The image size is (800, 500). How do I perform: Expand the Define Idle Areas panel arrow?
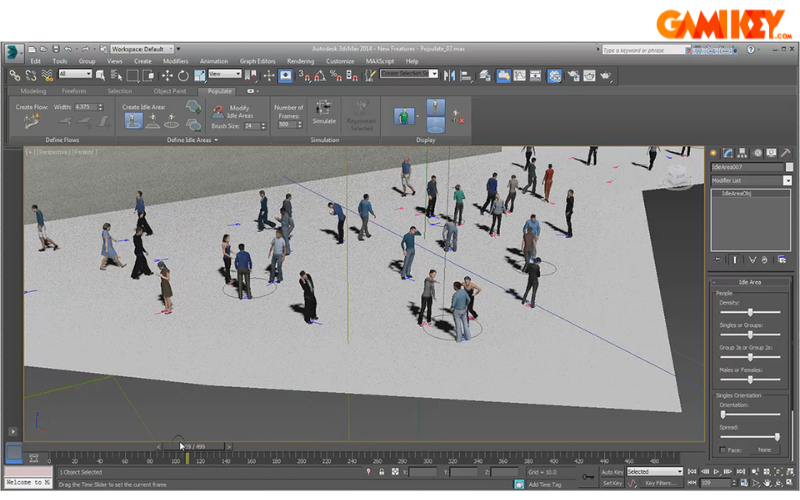click(216, 140)
